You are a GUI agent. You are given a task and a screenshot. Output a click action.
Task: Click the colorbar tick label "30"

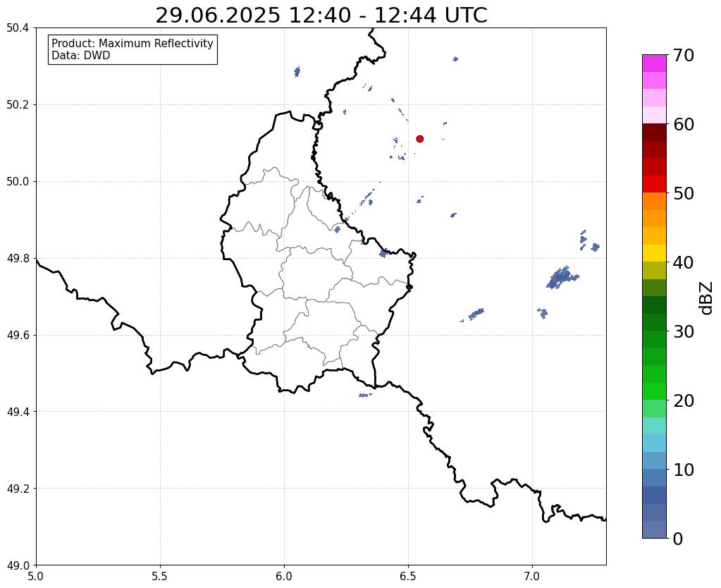(684, 331)
